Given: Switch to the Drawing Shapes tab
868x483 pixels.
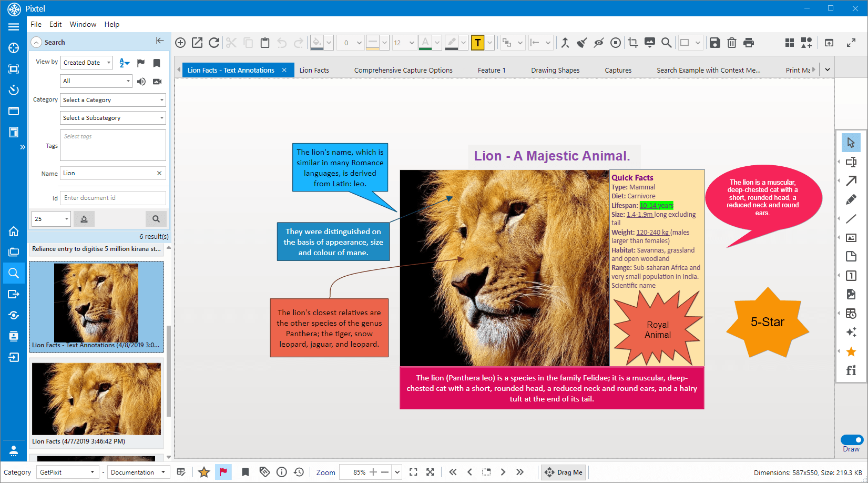Looking at the screenshot, I should point(555,70).
